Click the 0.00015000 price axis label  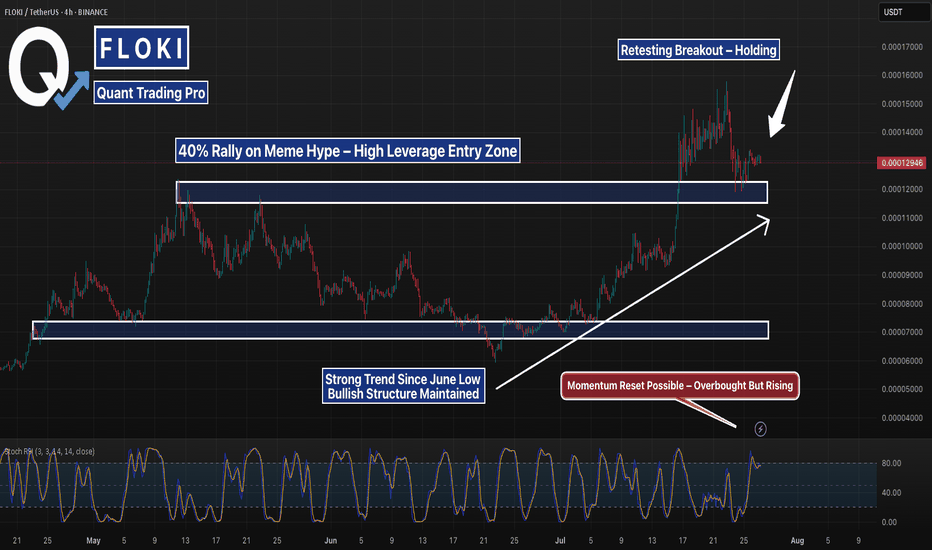[x=902, y=104]
